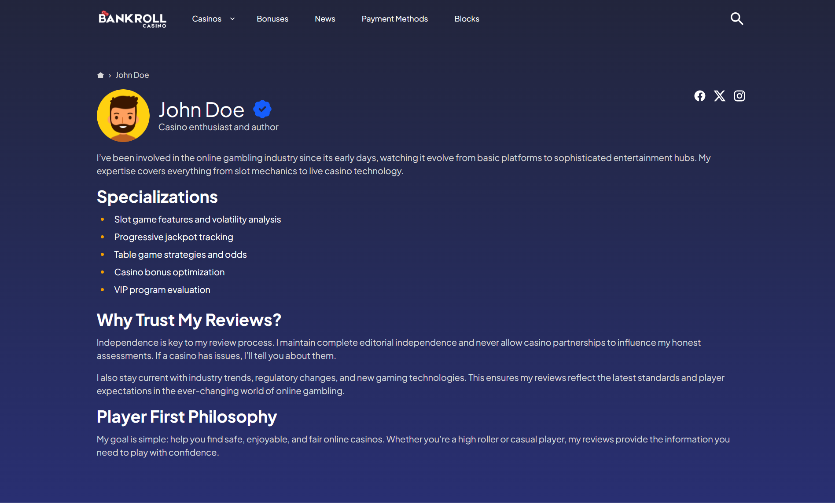Open the News menu item

click(325, 19)
